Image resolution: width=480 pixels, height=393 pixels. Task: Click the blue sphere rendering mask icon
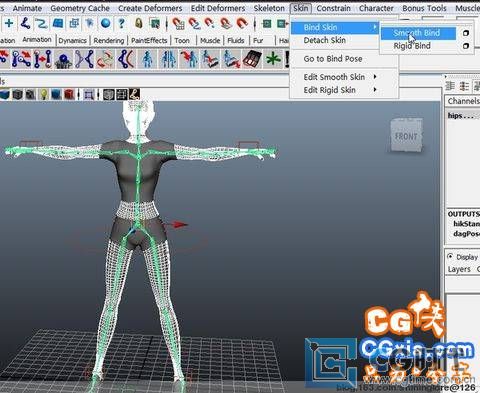click(x=106, y=23)
